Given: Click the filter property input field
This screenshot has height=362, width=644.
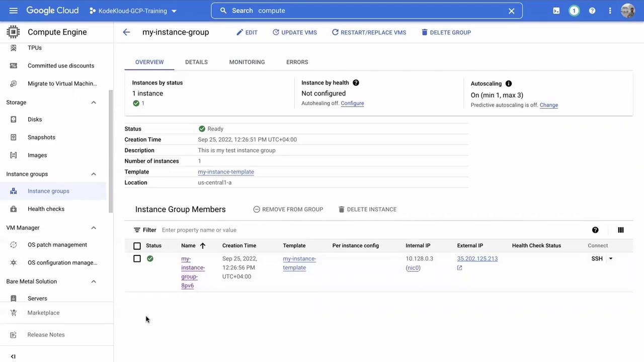Looking at the screenshot, I should (372, 230).
